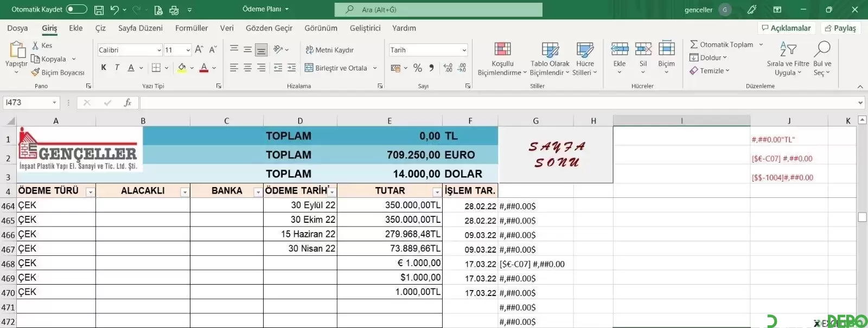Open the Doldur fill dropdown

[x=708, y=57]
